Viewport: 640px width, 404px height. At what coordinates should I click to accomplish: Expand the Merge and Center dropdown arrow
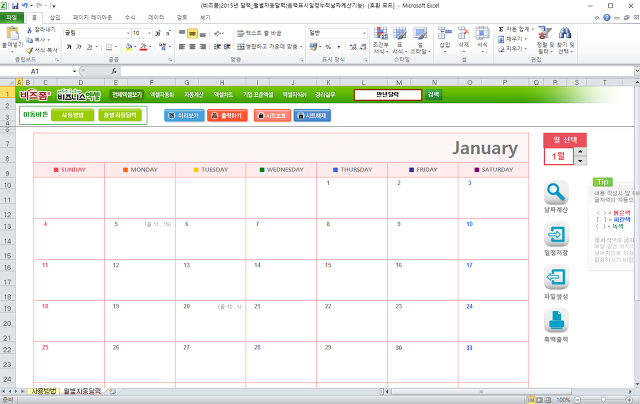(301, 47)
